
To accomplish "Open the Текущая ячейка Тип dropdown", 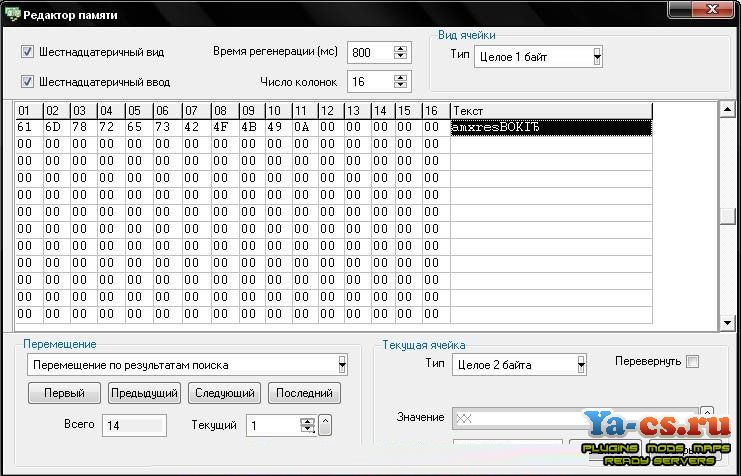I will point(581,365).
